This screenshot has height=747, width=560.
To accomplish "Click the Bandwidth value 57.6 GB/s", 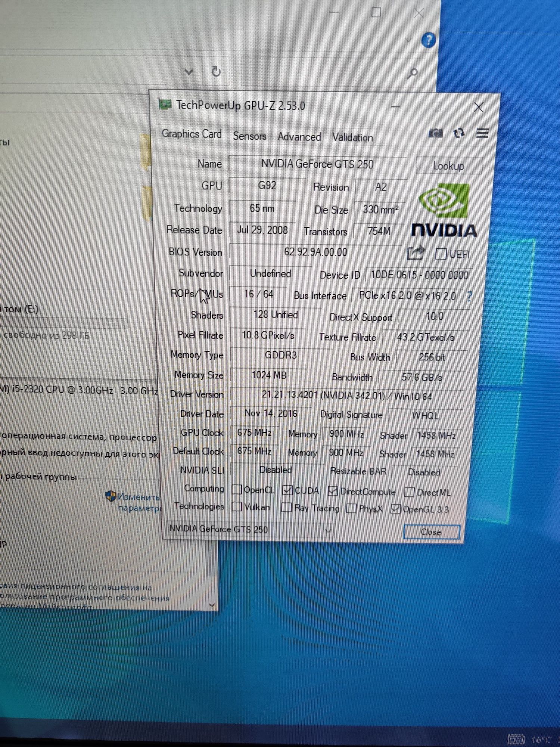I will [422, 377].
